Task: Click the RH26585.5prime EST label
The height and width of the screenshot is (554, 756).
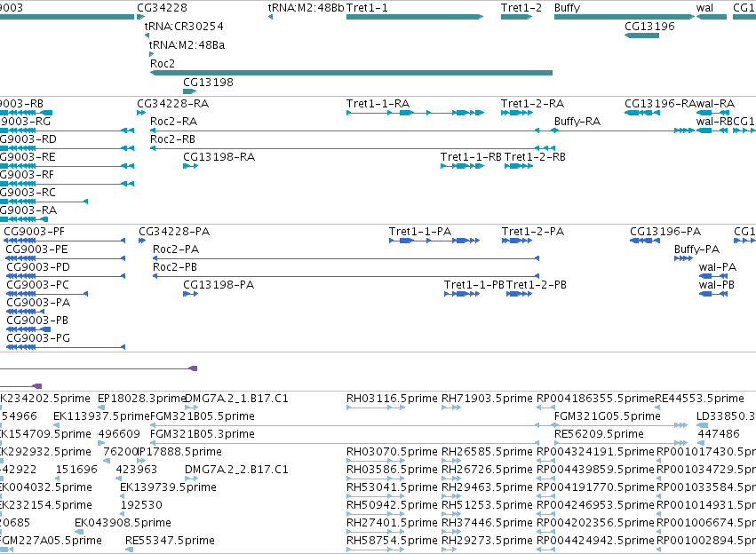Action: (487, 452)
